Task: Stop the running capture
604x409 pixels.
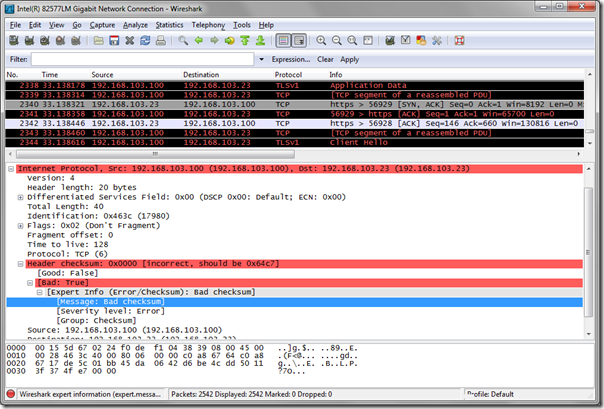Action: click(x=60, y=40)
